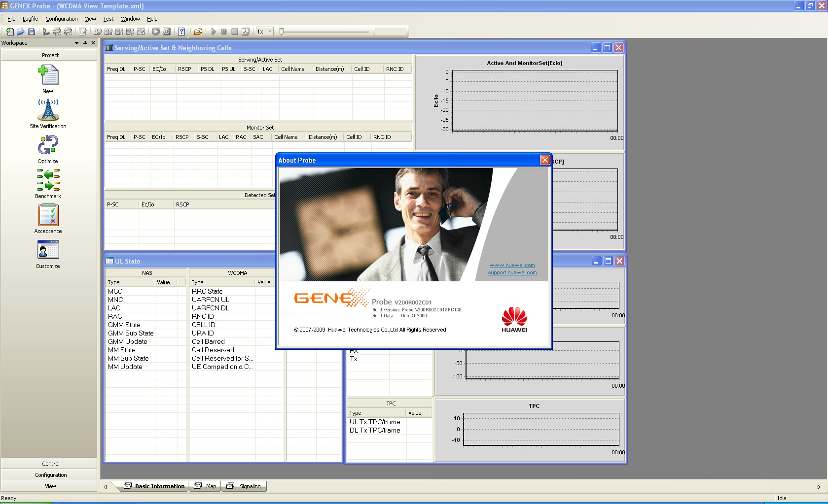Click the support.huawei.com link
The width and height of the screenshot is (828, 504).
tap(512, 272)
